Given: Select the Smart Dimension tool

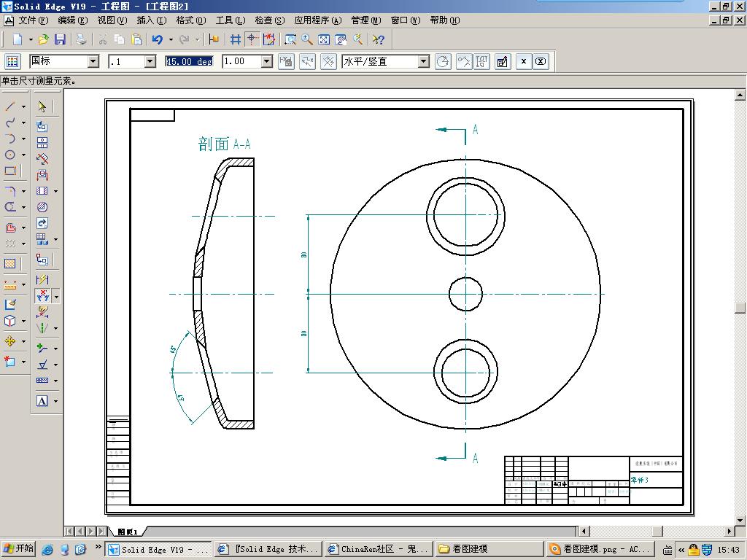Looking at the screenshot, I should pos(42,279).
